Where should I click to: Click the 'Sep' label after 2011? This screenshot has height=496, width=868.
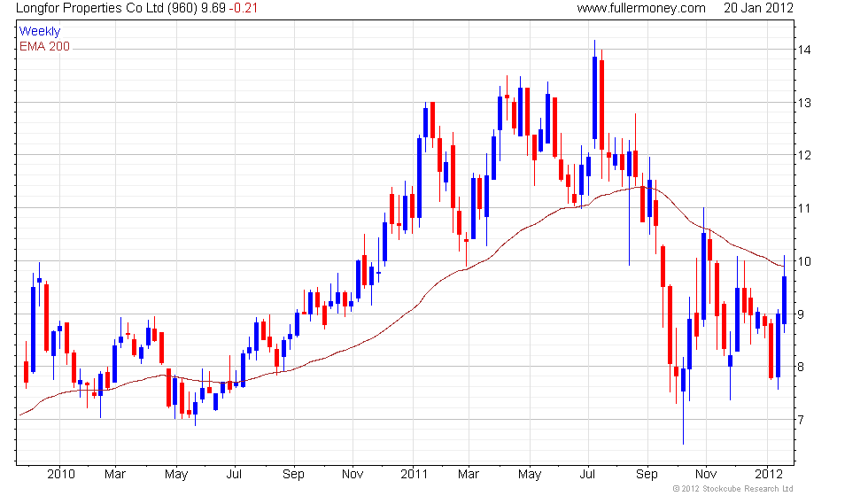click(x=647, y=475)
